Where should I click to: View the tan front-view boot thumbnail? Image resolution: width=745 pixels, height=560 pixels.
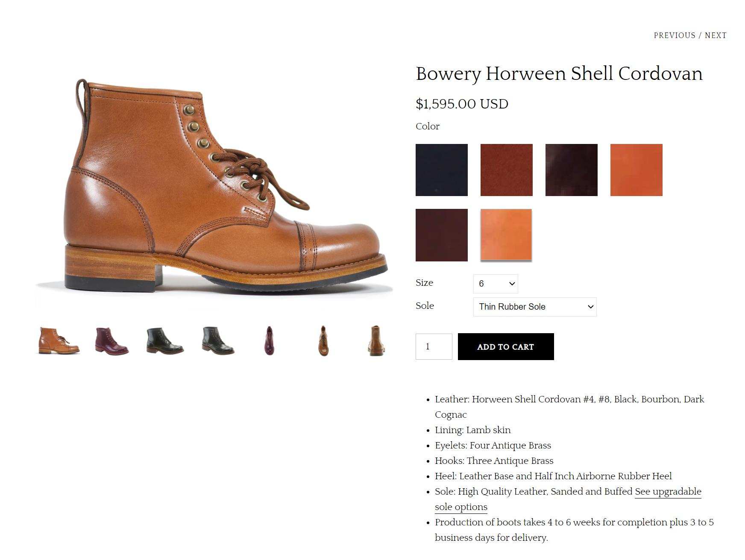323,340
